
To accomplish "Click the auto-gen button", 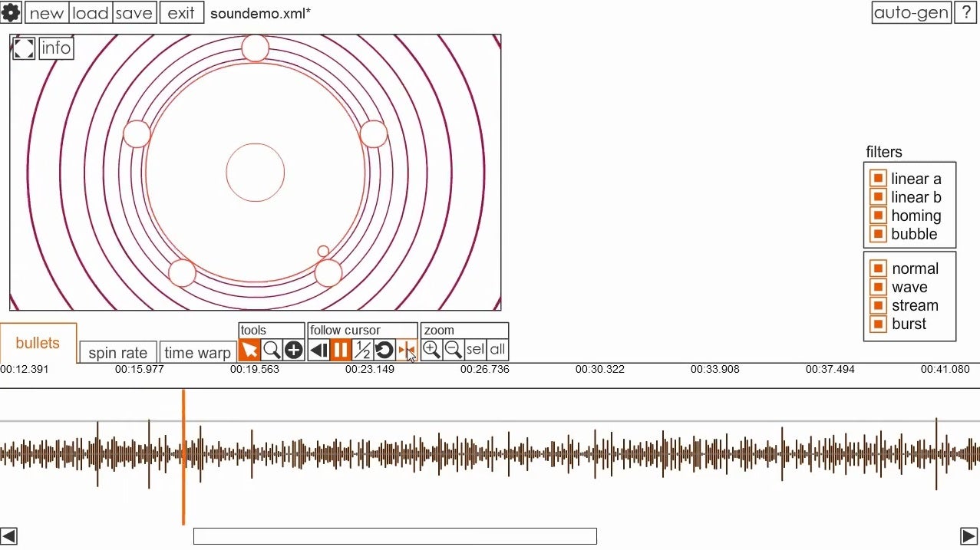I will pyautogui.click(x=912, y=12).
